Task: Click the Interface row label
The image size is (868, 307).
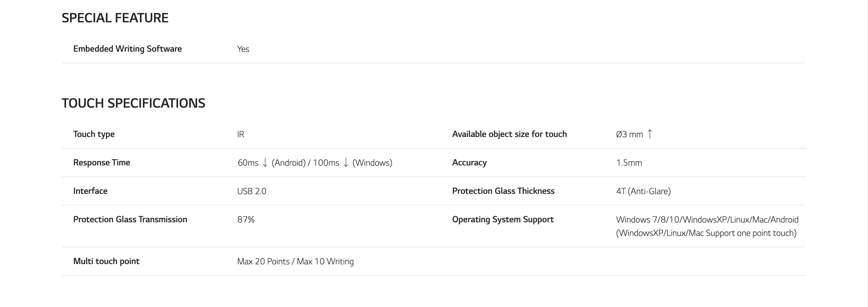Action: coord(90,191)
